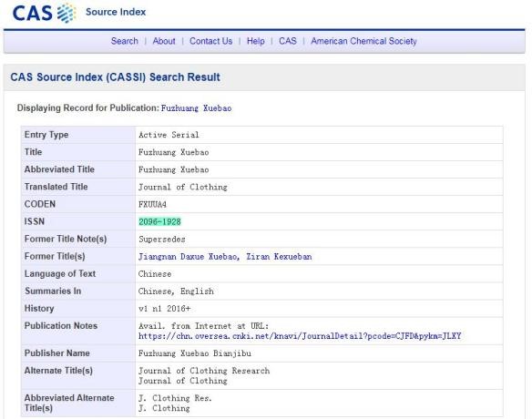
Task: Click Publisher Name value Fuzhuang Xuebao Bianjibu
Action: coord(195,353)
